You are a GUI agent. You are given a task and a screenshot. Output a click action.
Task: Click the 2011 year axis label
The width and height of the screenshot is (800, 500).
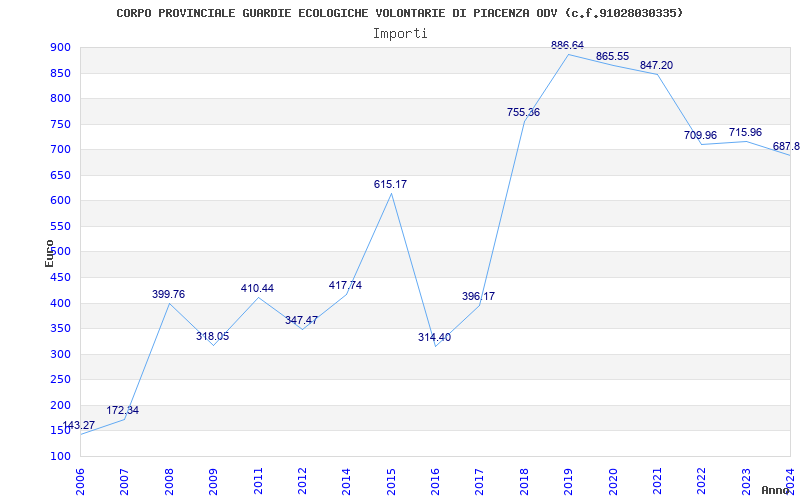point(258,481)
